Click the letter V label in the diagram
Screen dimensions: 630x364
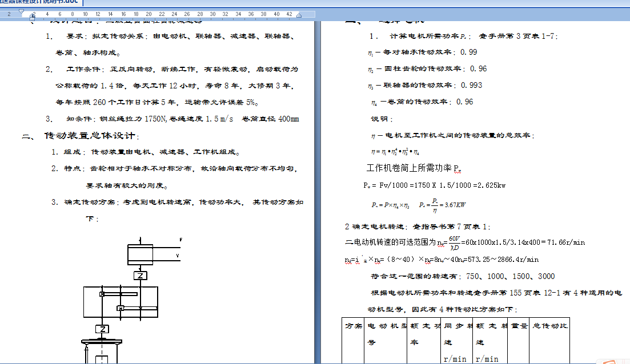pyautogui.click(x=178, y=256)
